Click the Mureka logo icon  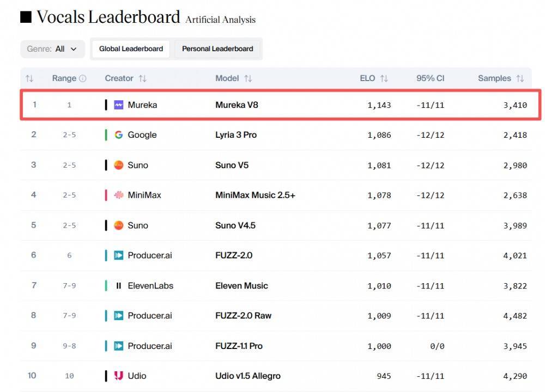[119, 105]
